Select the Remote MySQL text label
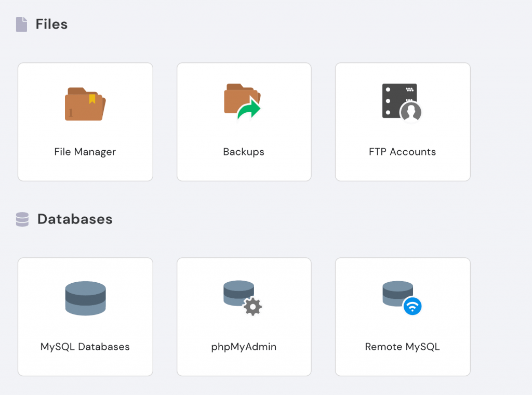Image resolution: width=532 pixels, height=395 pixels. click(x=402, y=347)
